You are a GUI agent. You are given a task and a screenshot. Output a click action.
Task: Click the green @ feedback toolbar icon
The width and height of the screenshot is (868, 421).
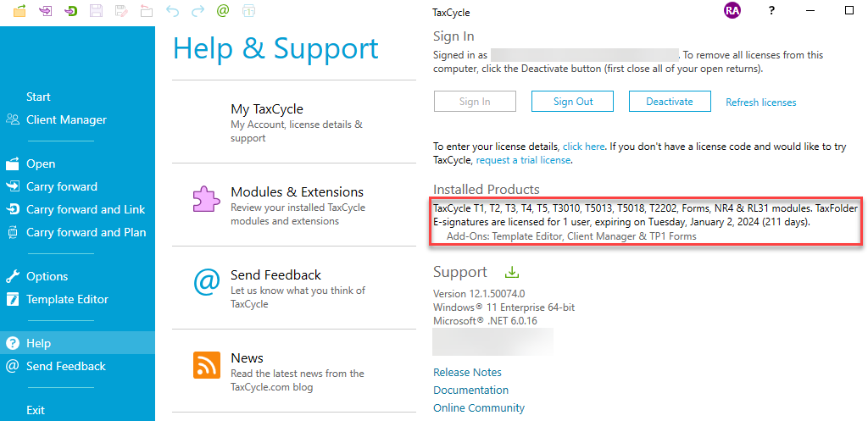coord(223,10)
